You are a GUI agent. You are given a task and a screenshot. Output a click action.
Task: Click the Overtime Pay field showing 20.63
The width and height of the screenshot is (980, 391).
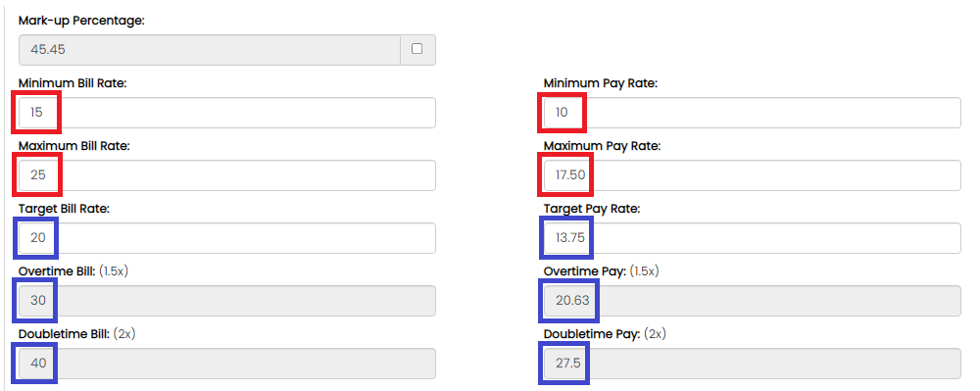coord(752,301)
